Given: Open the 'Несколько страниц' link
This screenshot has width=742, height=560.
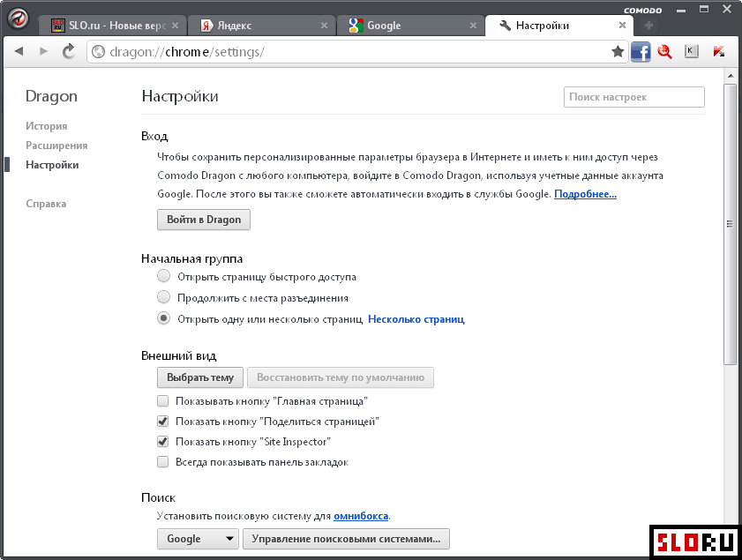Looking at the screenshot, I should pos(416,319).
